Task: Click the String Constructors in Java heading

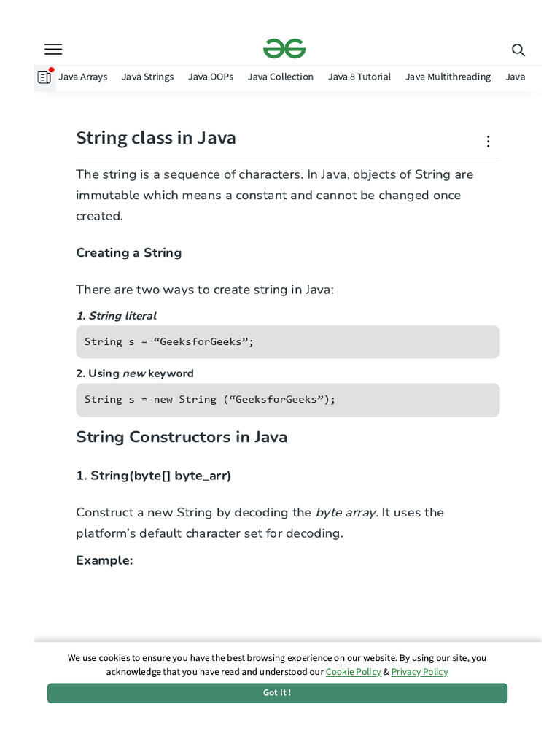Action: point(182,437)
